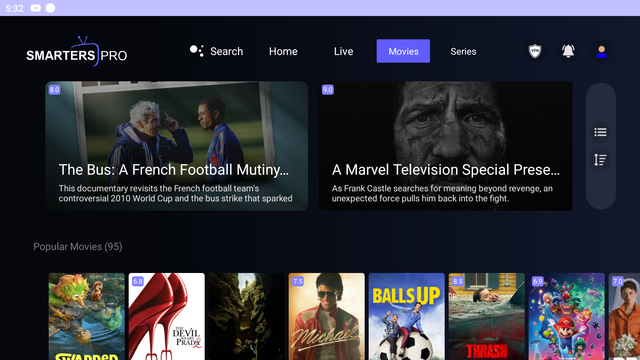The image size is (640, 360).
Task: Open The Devil Wears Prada 2 poster
Action: click(x=167, y=316)
